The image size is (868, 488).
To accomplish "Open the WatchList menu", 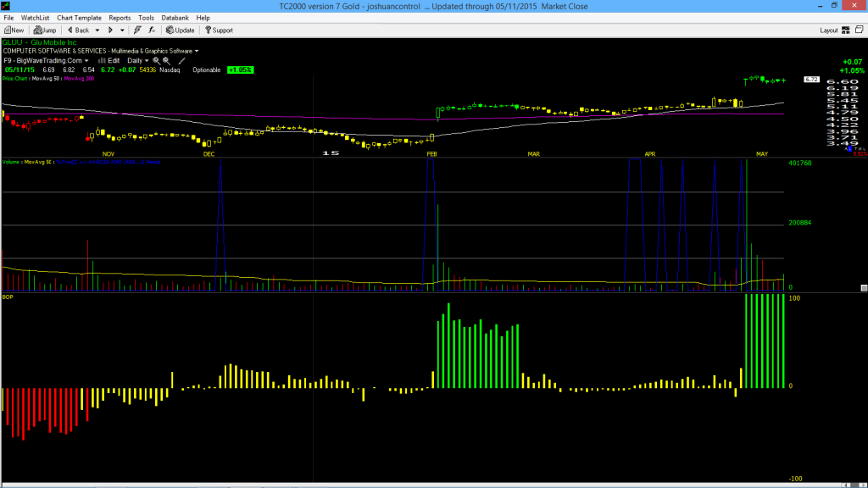I will click(x=35, y=18).
